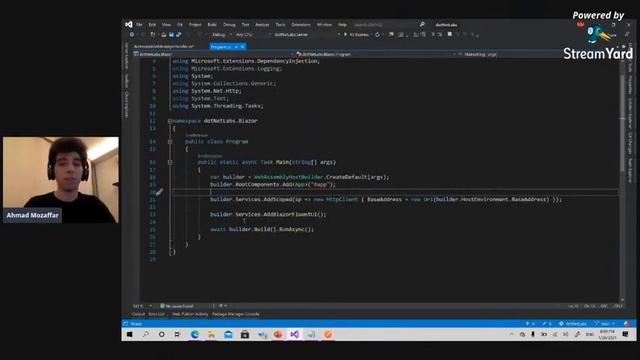Open the Git menu
Screen dimensions: 640x360
point(180,25)
